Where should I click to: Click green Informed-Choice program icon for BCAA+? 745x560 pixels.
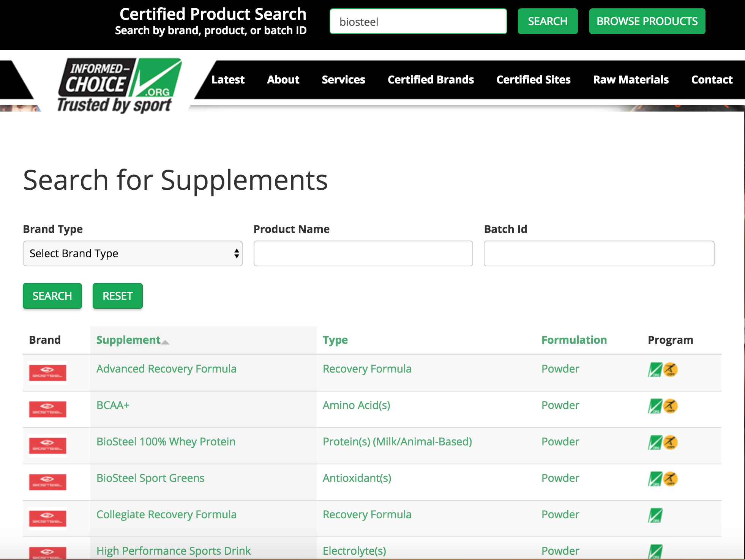[x=655, y=406]
